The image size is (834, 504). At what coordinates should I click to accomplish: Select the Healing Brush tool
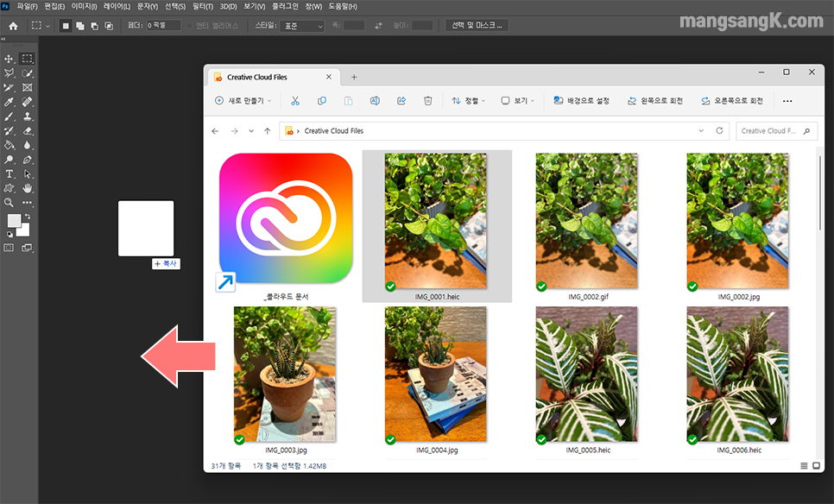coord(27,102)
